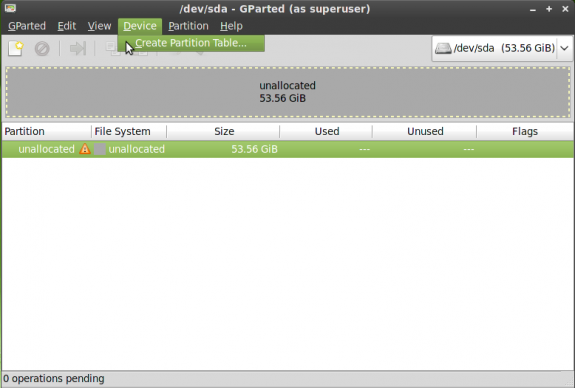This screenshot has width=575, height=388.
Task: Close the Device menu
Action: (140, 26)
